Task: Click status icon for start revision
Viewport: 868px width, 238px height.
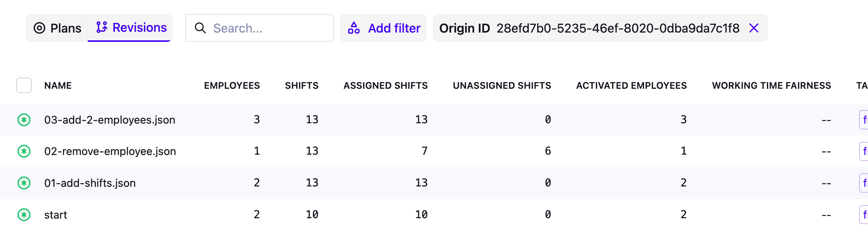Action: [x=24, y=215]
